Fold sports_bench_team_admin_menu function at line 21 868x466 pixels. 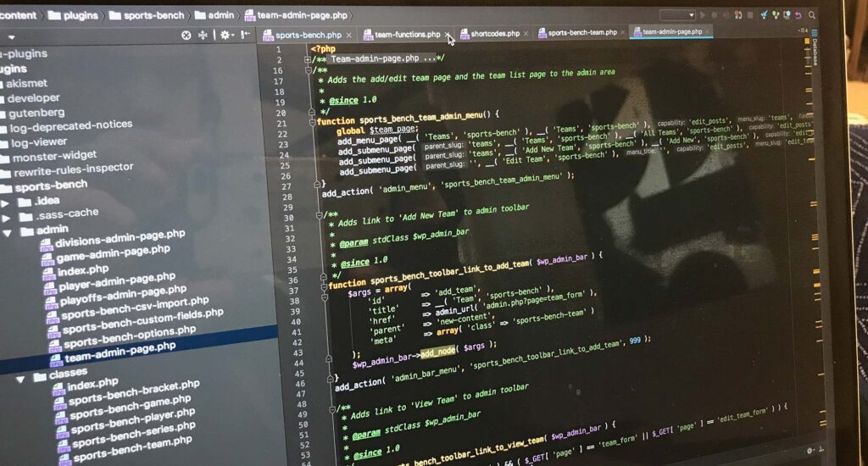tap(312, 122)
